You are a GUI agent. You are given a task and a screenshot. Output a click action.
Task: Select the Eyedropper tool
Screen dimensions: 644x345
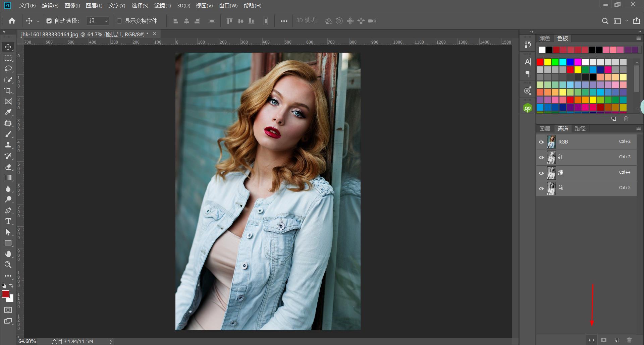click(8, 112)
